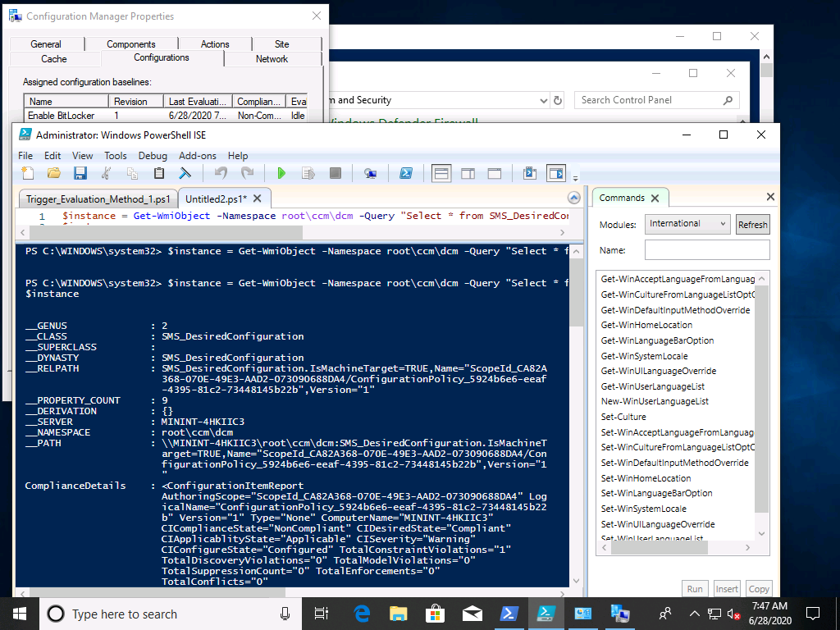Image resolution: width=840 pixels, height=630 pixels.
Task: Open the Add-ons menu
Action: point(198,156)
